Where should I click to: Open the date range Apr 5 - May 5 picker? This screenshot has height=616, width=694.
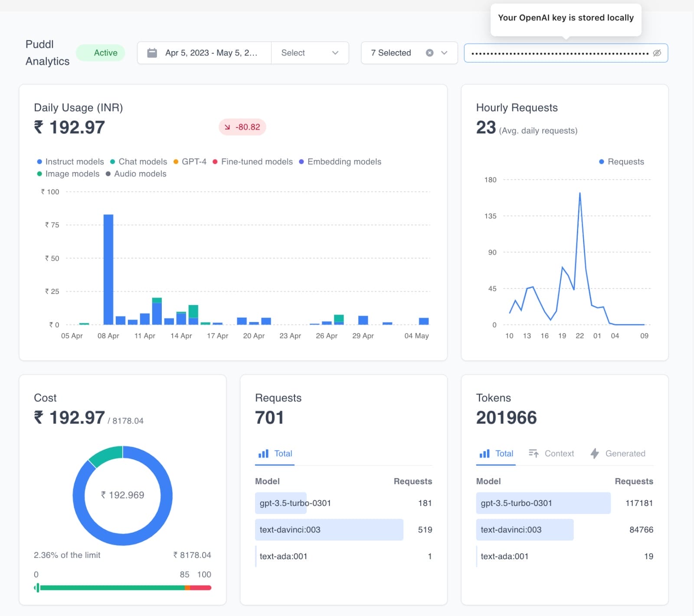pyautogui.click(x=204, y=53)
